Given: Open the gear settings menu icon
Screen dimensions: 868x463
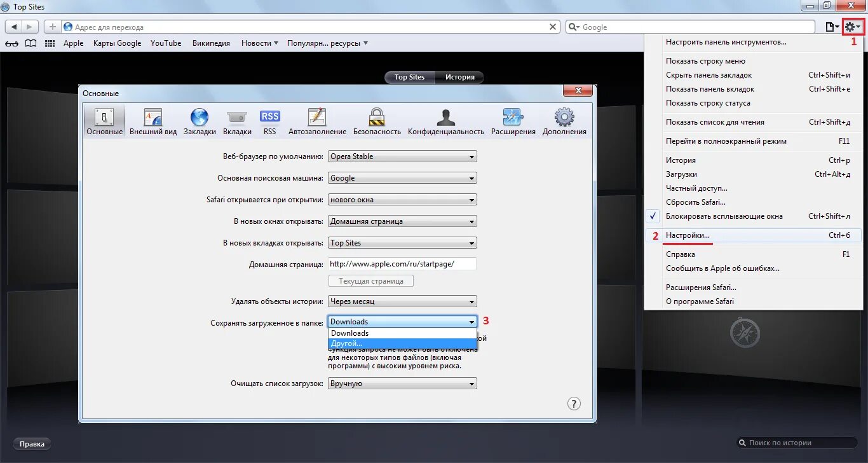Looking at the screenshot, I should pyautogui.click(x=852, y=27).
